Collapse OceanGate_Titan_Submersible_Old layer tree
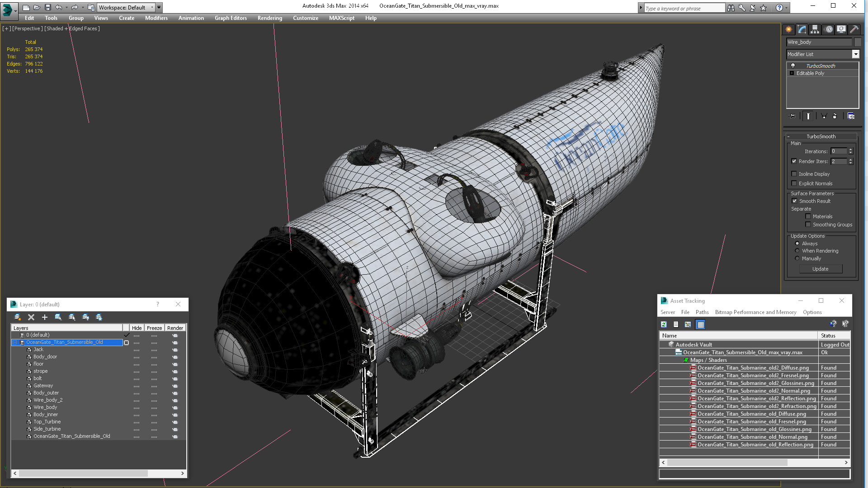 point(14,343)
